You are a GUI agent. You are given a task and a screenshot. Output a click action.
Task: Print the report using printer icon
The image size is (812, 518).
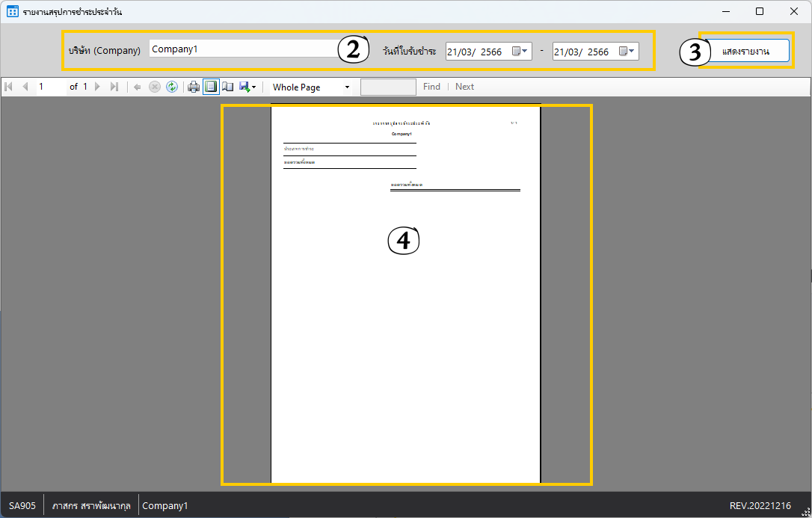pos(194,87)
